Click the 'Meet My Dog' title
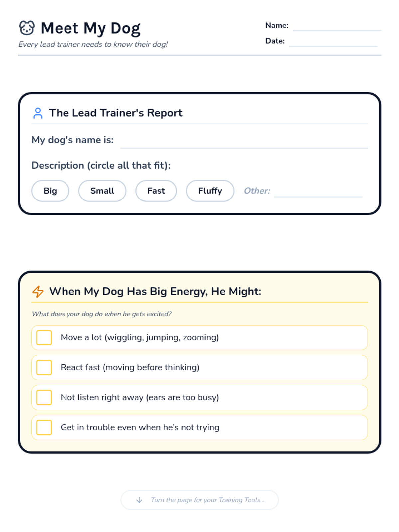 point(90,28)
